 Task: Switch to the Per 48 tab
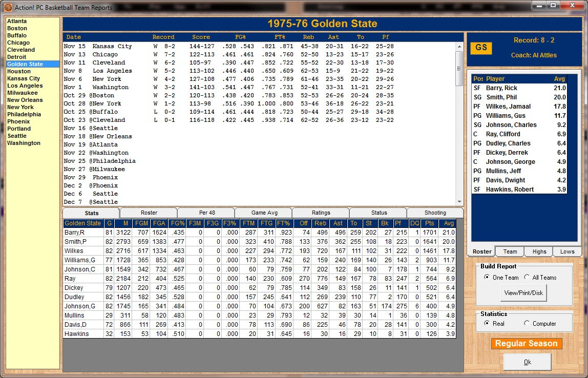(x=206, y=213)
